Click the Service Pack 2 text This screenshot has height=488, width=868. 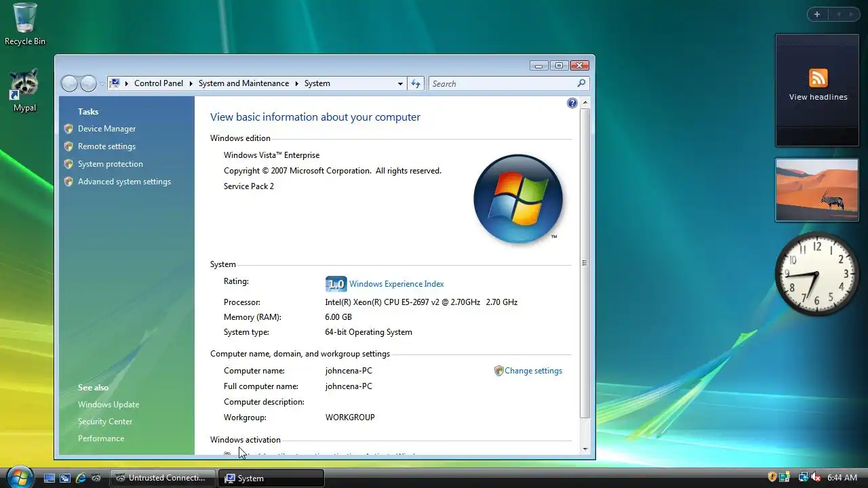249,186
